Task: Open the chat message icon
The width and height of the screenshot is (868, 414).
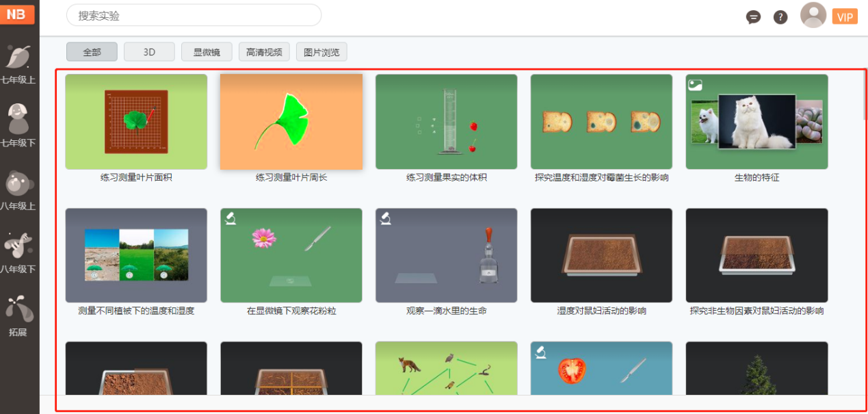Action: tap(753, 17)
